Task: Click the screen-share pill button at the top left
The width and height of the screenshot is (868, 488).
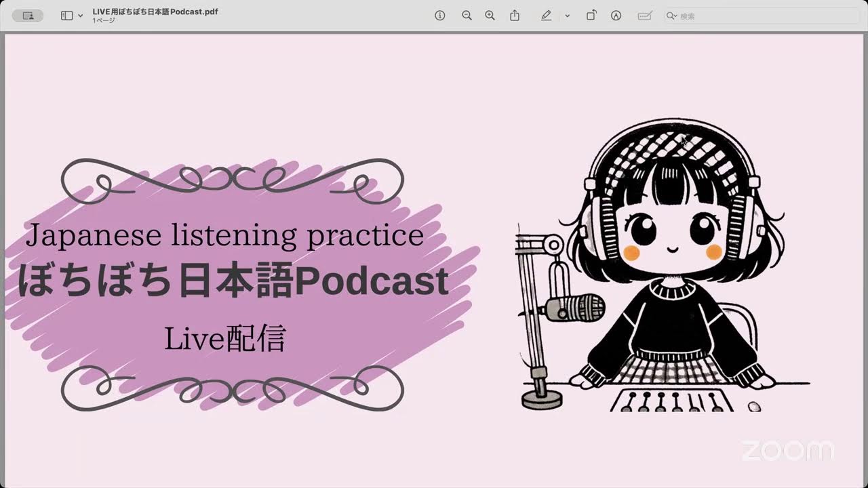Action: point(28,16)
